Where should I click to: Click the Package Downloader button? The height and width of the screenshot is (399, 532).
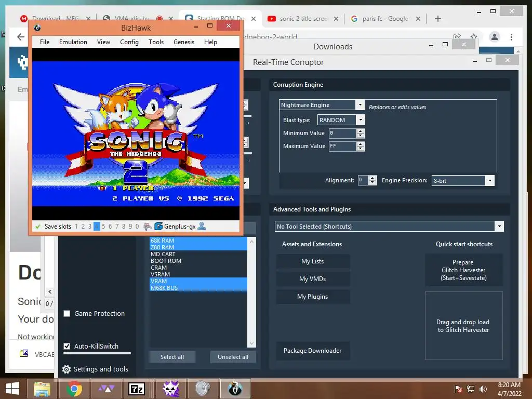coord(312,351)
